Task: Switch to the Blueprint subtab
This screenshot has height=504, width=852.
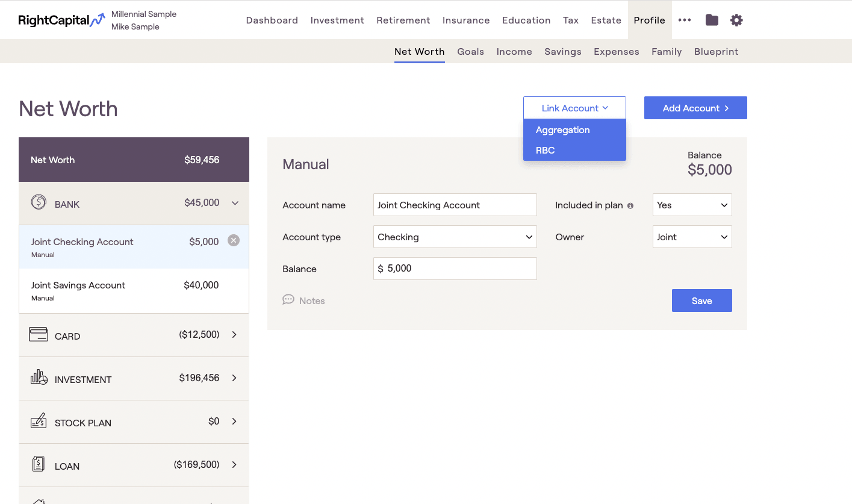Action: [717, 52]
